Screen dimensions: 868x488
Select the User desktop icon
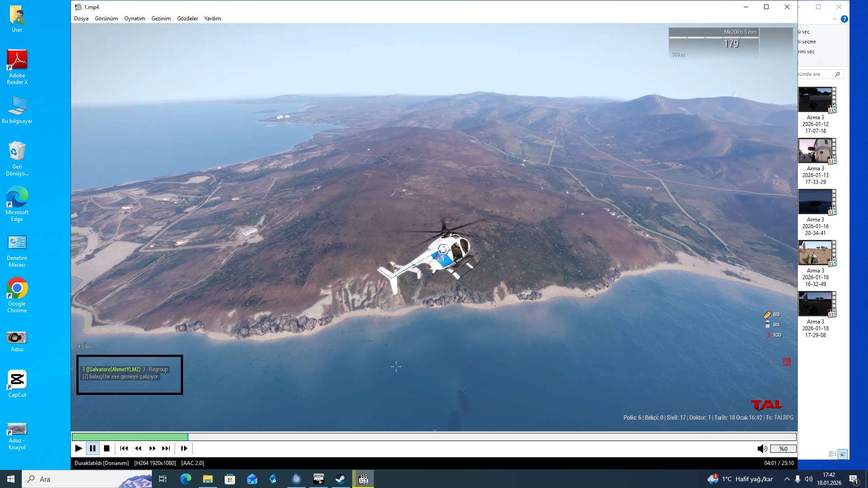pyautogui.click(x=17, y=19)
